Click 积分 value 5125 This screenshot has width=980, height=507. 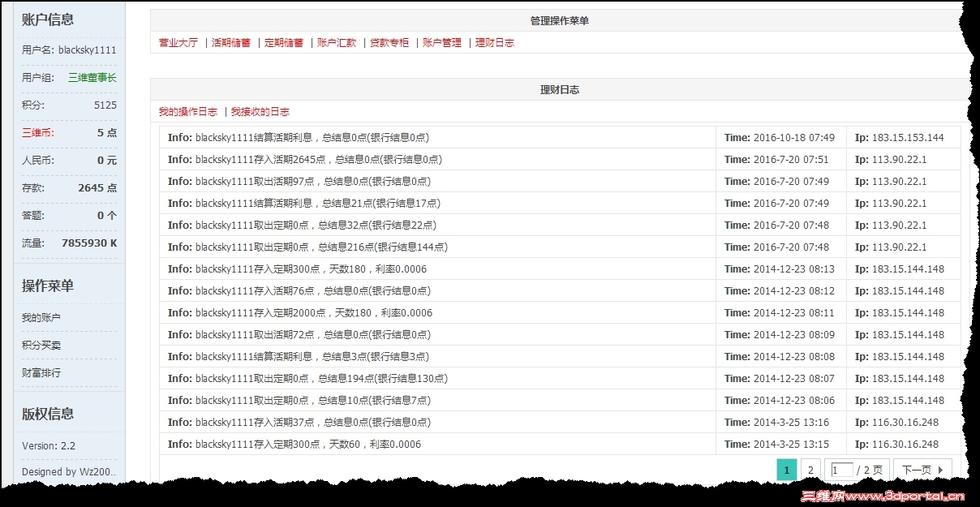click(x=105, y=105)
